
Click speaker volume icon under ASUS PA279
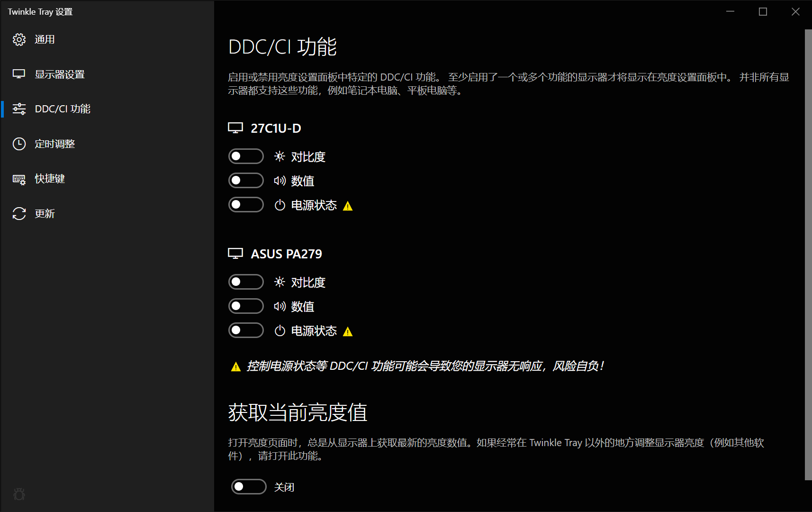[x=280, y=306]
